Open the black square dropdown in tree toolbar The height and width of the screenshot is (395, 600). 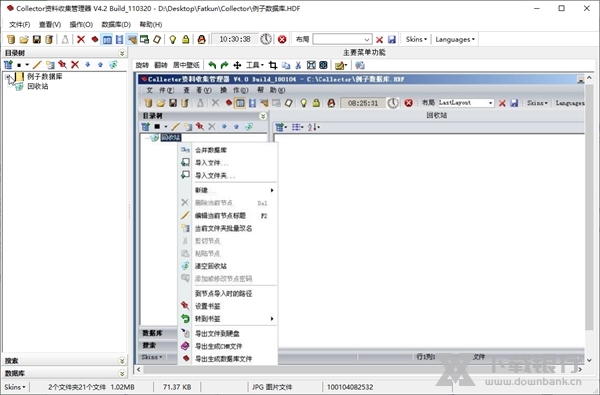pyautogui.click(x=22, y=65)
